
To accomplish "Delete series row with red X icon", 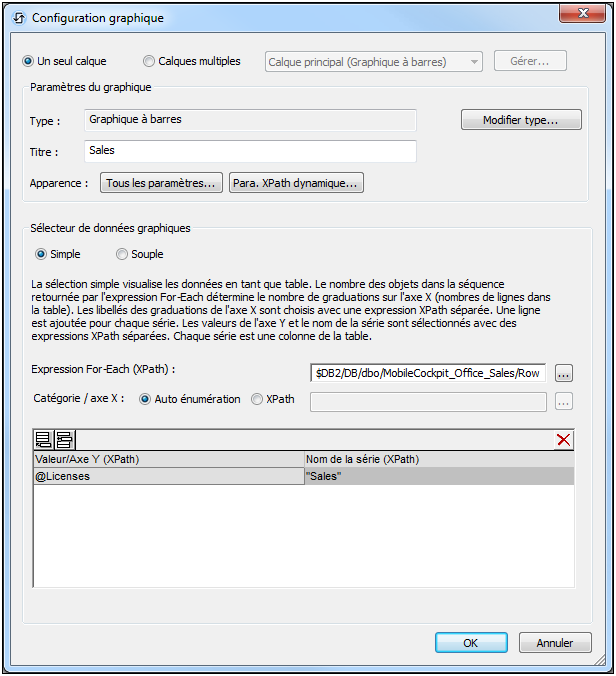I will (563, 440).
